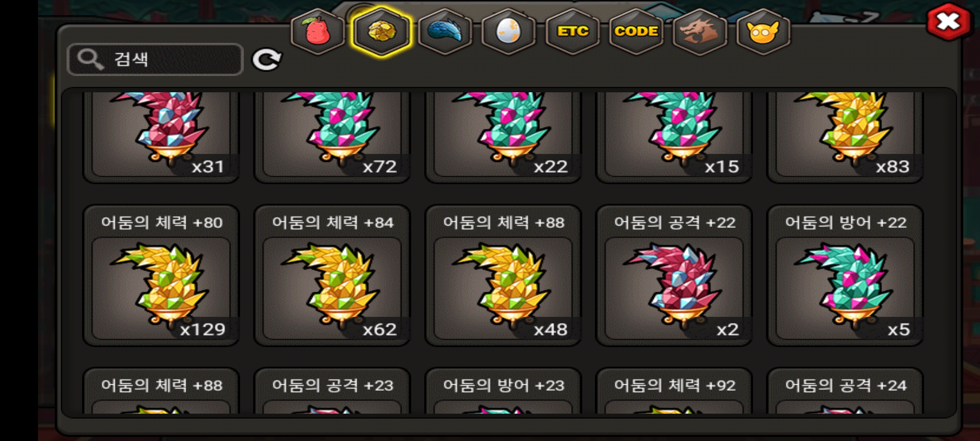Open the yellow cat face tab
This screenshot has width=980, height=441.
point(763,32)
